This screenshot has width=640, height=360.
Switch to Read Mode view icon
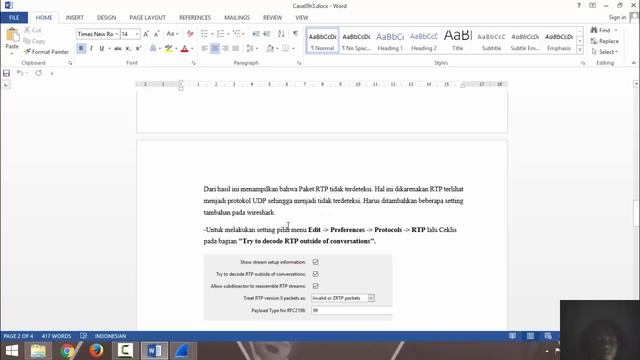click(512, 336)
